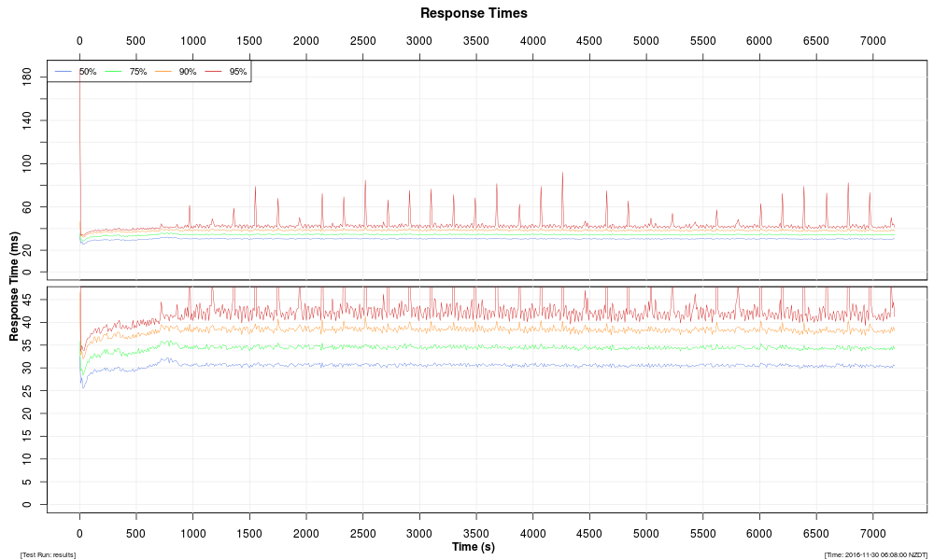Click the 45 tick label on lower y-axis
The image size is (934, 560).
point(27,300)
